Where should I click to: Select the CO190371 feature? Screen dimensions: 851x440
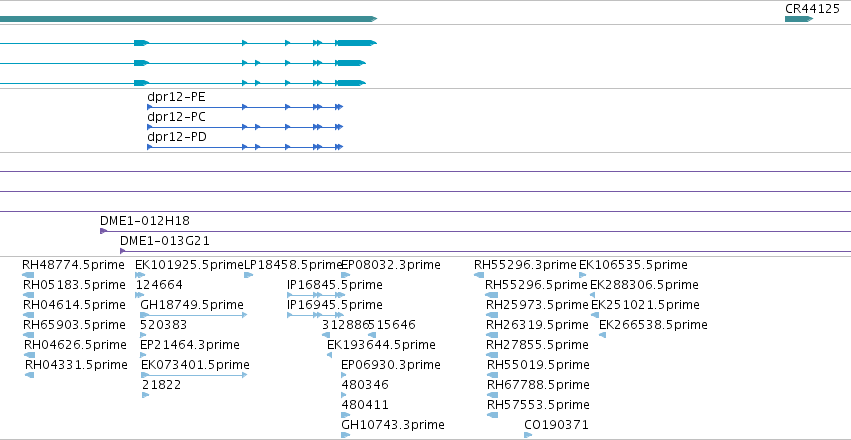tap(556, 424)
